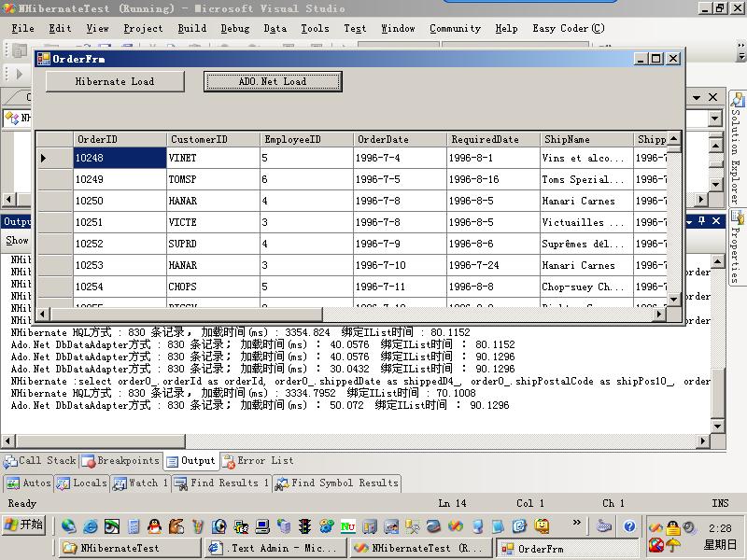Open the Locals tab
The image size is (747, 560).
tap(82, 483)
